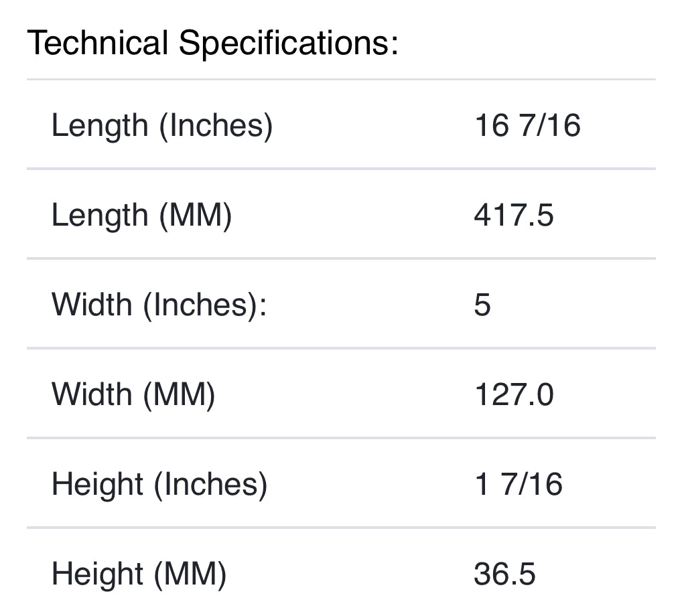684x616 pixels.
Task: Click (Inches) in the Length (Inches) label
Action: [x=216, y=125]
